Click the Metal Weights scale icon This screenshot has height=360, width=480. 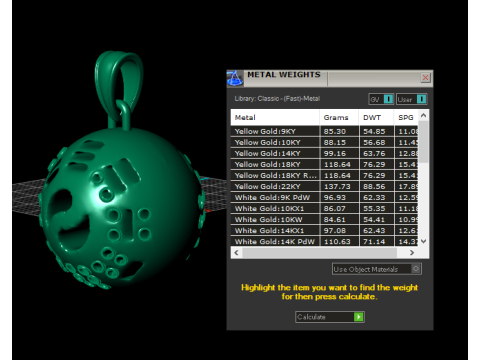pos(235,78)
